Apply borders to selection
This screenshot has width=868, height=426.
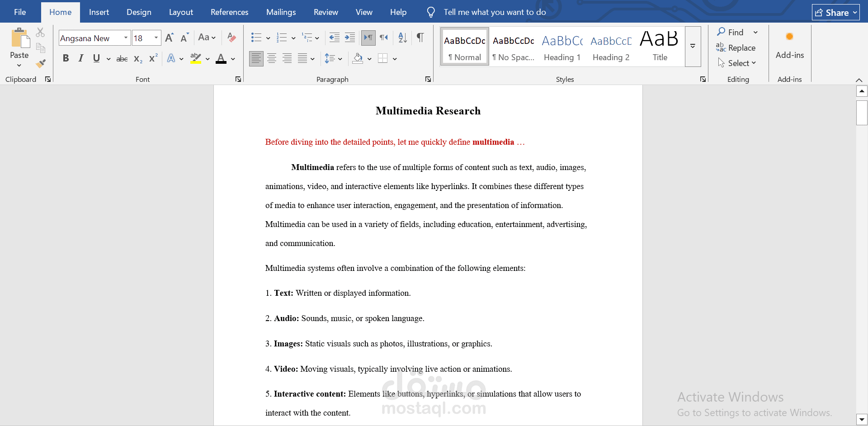(x=383, y=58)
